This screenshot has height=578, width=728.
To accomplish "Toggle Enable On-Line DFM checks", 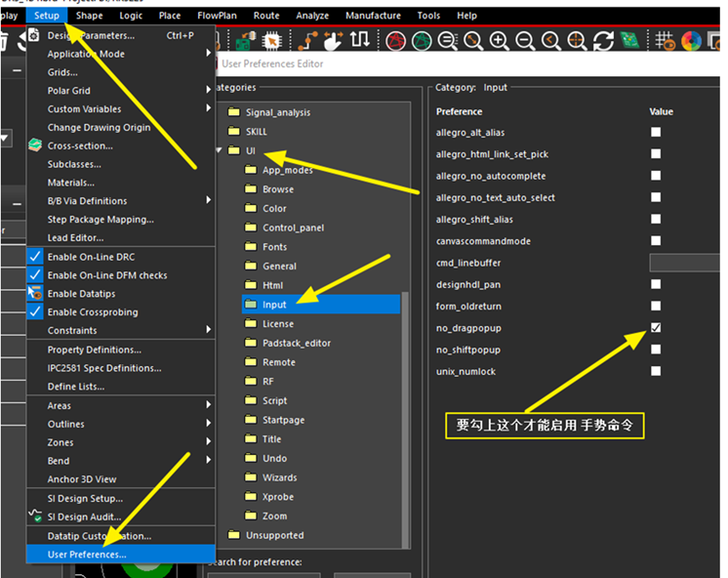I will point(35,274).
